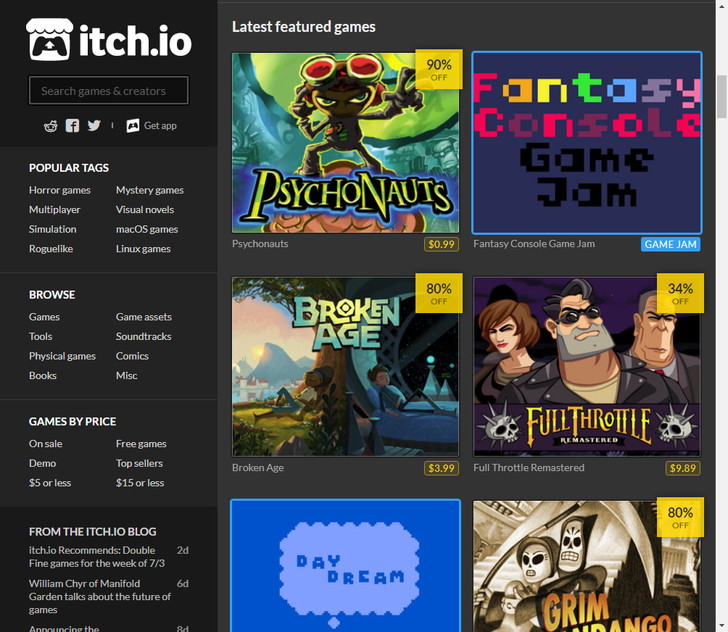Select Soundtracks from the Browse list

click(x=143, y=337)
